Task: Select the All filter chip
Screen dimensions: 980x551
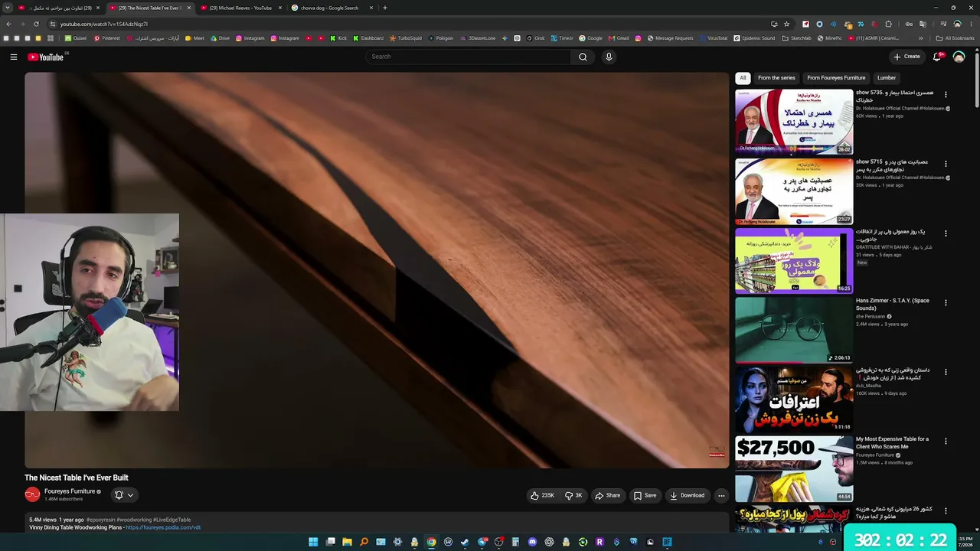Action: 743,78
